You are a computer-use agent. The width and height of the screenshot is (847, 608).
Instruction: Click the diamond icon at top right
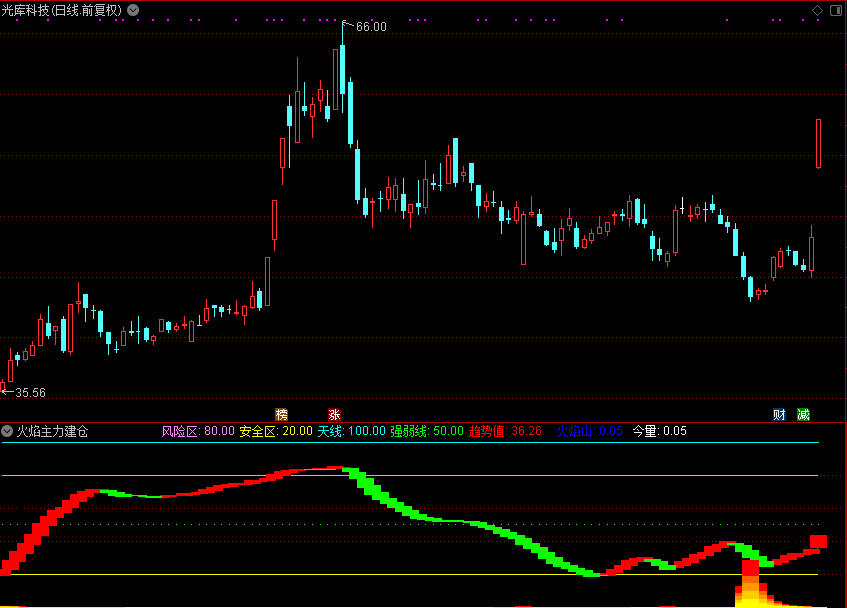[817, 10]
